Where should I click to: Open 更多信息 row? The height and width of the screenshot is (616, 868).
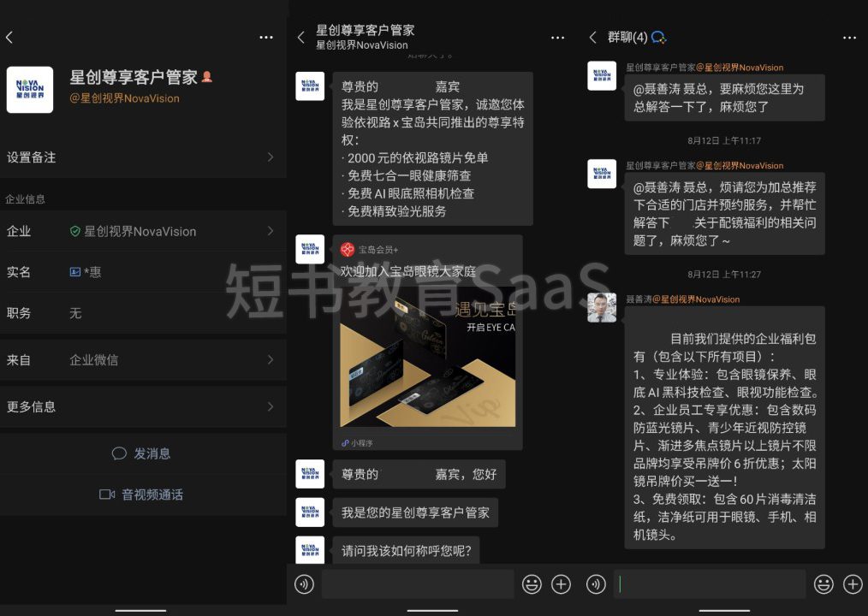143,406
